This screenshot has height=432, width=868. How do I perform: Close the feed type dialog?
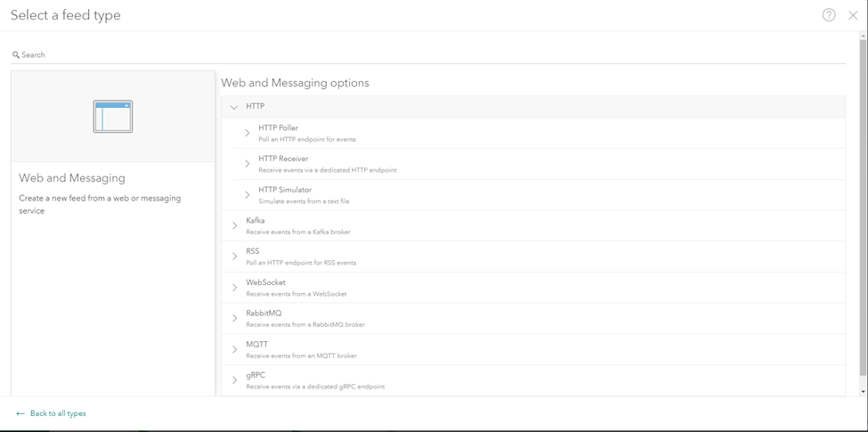[x=853, y=15]
